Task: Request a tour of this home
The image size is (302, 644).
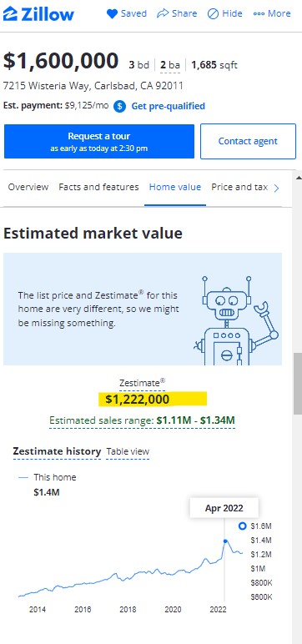Action: pos(99,141)
